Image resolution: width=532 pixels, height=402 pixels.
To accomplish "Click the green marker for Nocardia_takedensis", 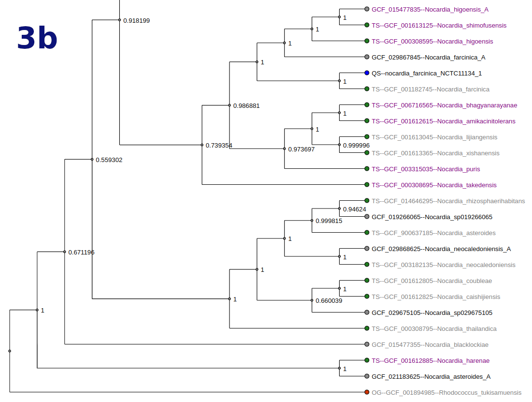I will 367,184.
